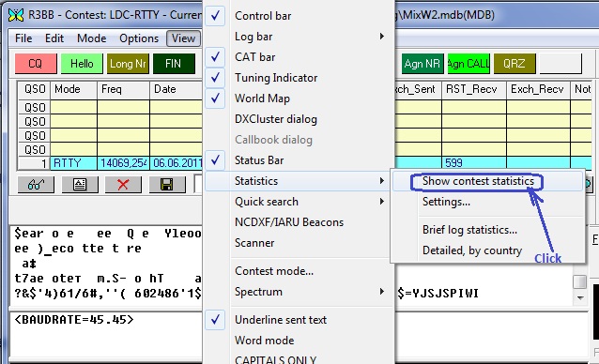Click the blank macro button after QRZ

tap(561, 64)
